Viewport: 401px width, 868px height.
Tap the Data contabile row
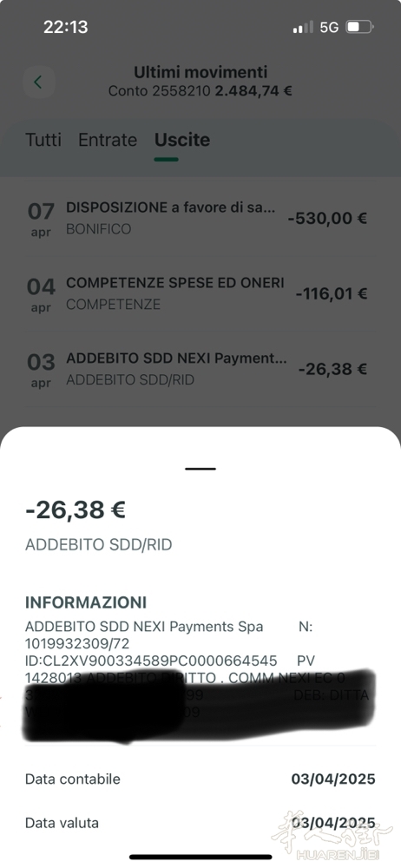(x=200, y=779)
